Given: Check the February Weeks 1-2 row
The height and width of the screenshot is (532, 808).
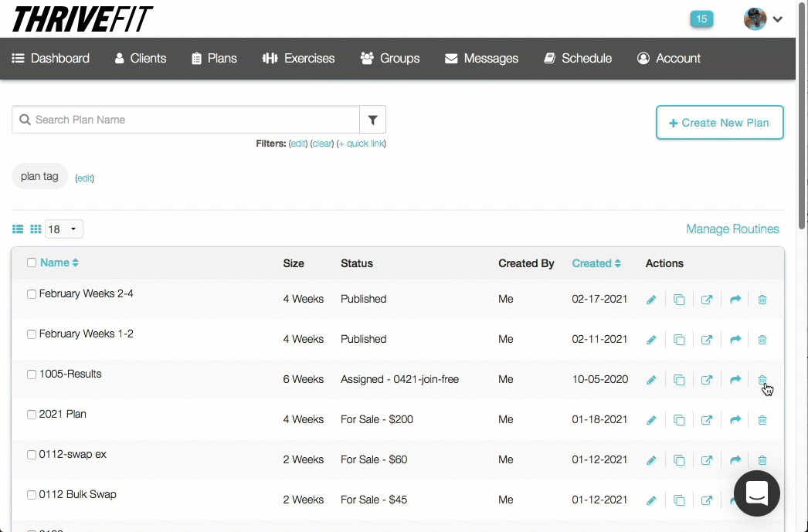Looking at the screenshot, I should 32,334.
